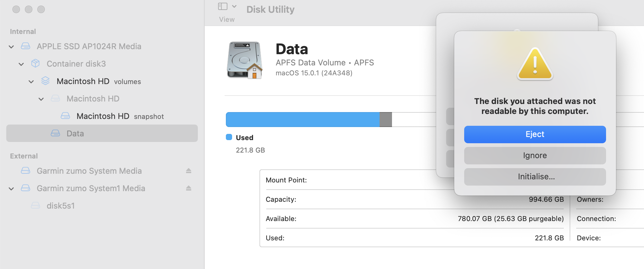This screenshot has height=269, width=644.
Task: Click the Container disk3 cube icon
Action: point(35,64)
